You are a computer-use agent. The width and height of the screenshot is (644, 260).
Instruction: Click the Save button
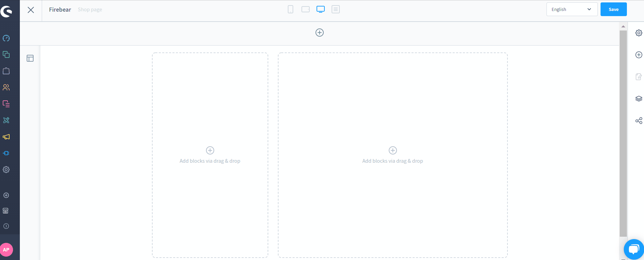[614, 10]
